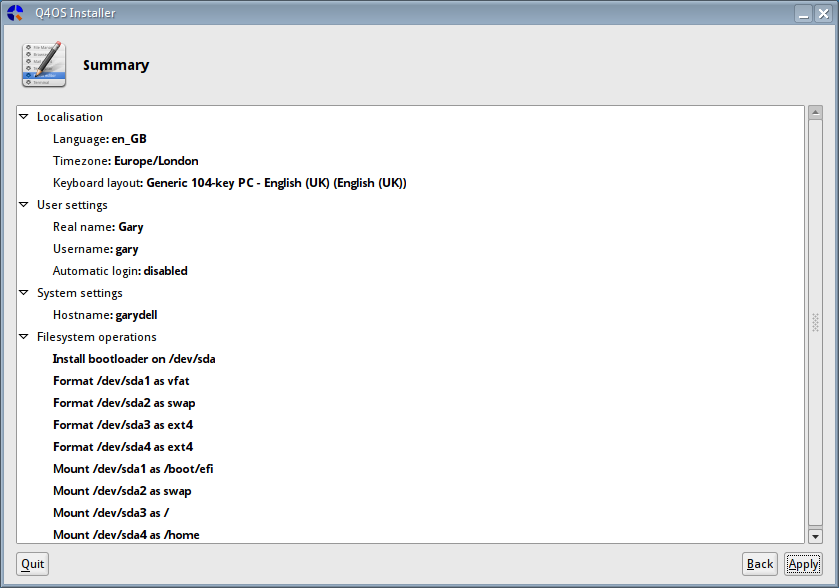Click the Back button
Viewport: 839px width, 588px height.
(x=760, y=564)
